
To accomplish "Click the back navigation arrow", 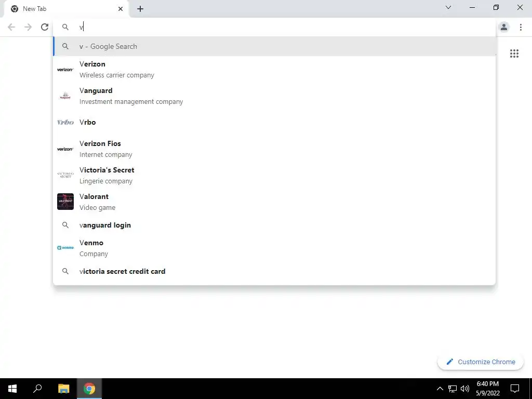I will coord(11,27).
